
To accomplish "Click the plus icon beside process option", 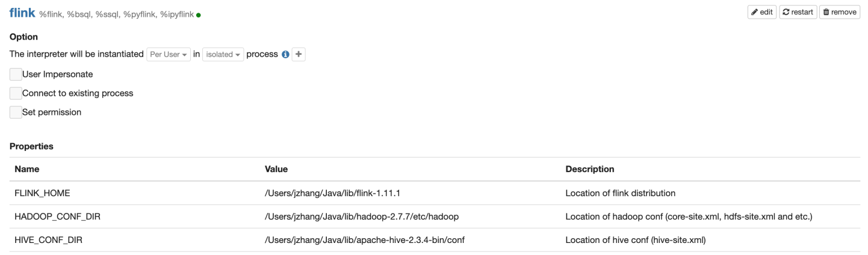I will 299,54.
